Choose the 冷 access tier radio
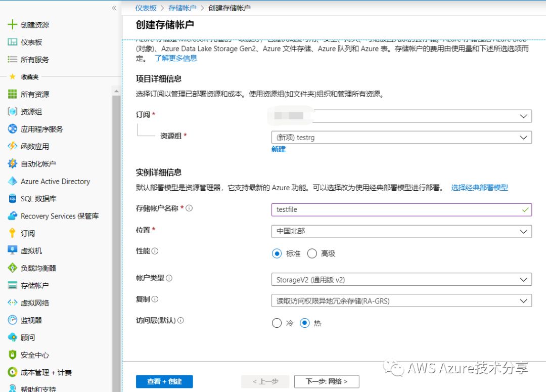This screenshot has height=392, width=546. [277, 323]
